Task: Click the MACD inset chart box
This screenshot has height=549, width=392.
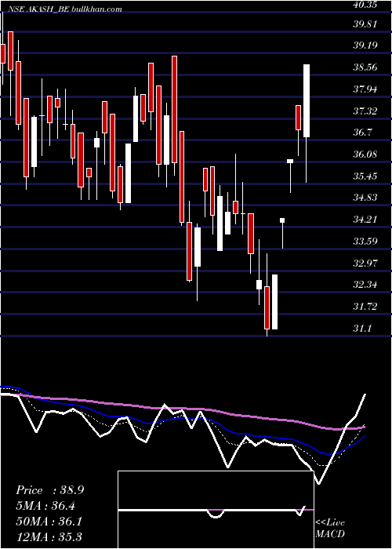Action: pyautogui.click(x=216, y=510)
